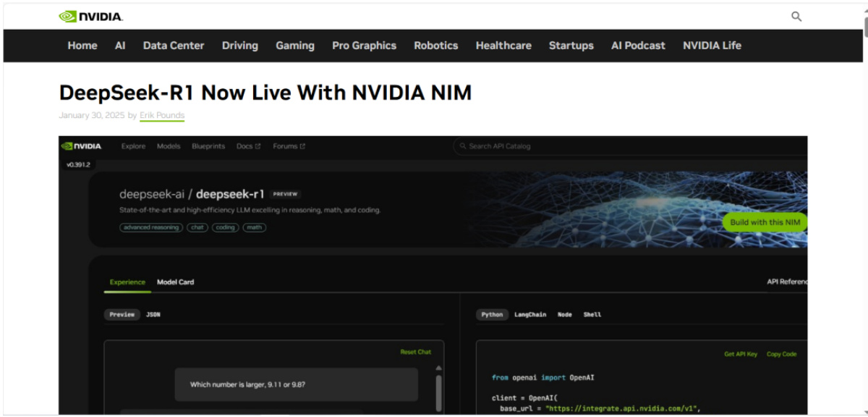Switch to the Node code tab
This screenshot has height=417, width=868.
[565, 315]
